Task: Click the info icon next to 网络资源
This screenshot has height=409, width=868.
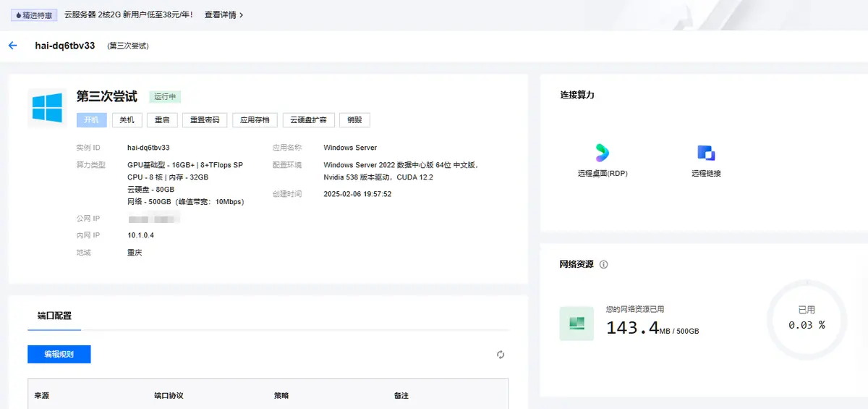Action: pyautogui.click(x=604, y=264)
